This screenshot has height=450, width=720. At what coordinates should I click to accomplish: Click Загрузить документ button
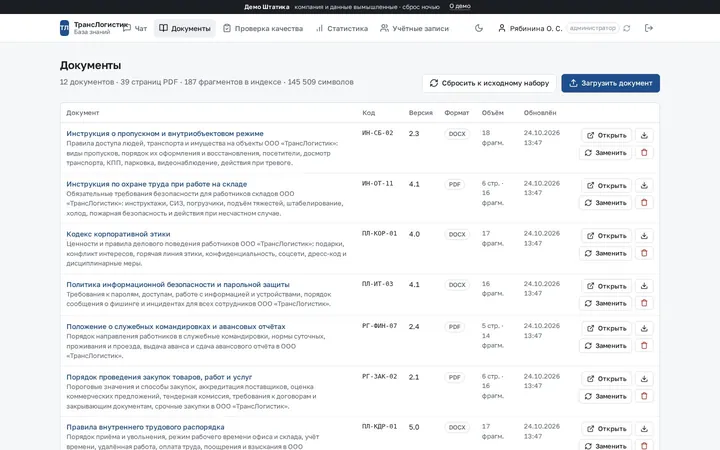tap(611, 83)
